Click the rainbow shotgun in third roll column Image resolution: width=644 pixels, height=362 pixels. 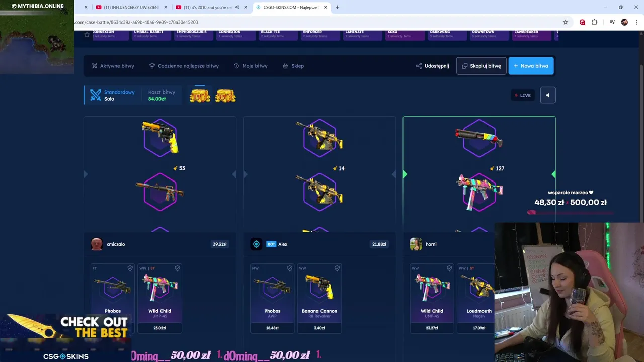[479, 137]
